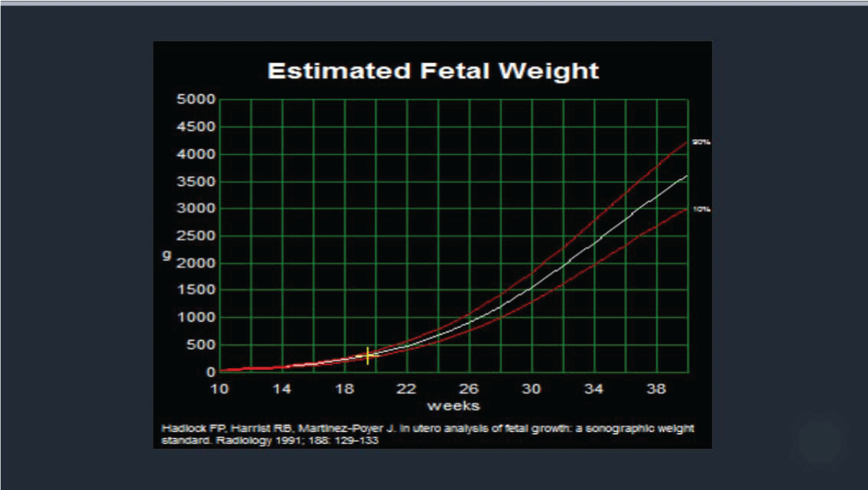Click the 4000 value on the weight axis
The width and height of the screenshot is (868, 490).
(195, 154)
